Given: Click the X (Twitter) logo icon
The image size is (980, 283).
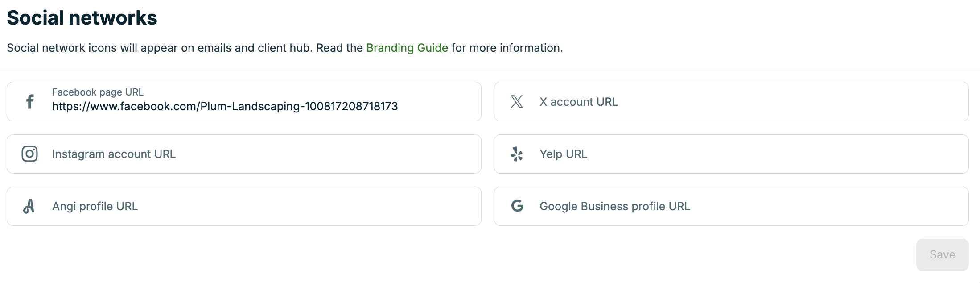Looking at the screenshot, I should coord(517,102).
